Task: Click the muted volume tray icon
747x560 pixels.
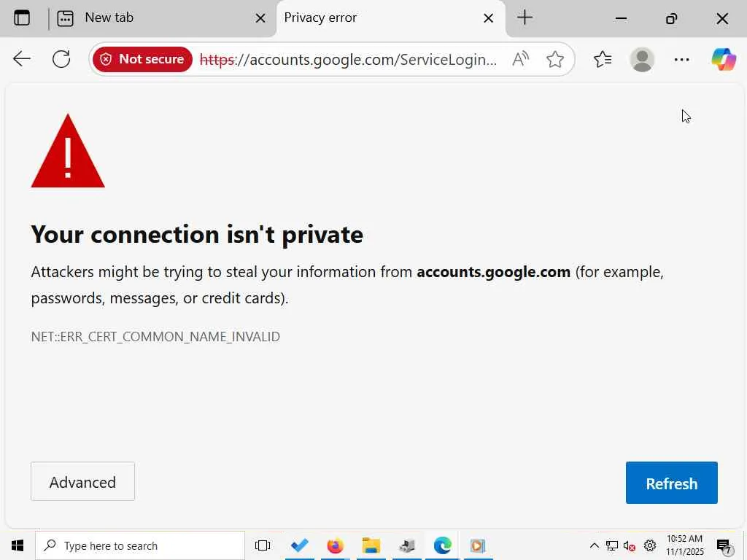Action: point(630,545)
